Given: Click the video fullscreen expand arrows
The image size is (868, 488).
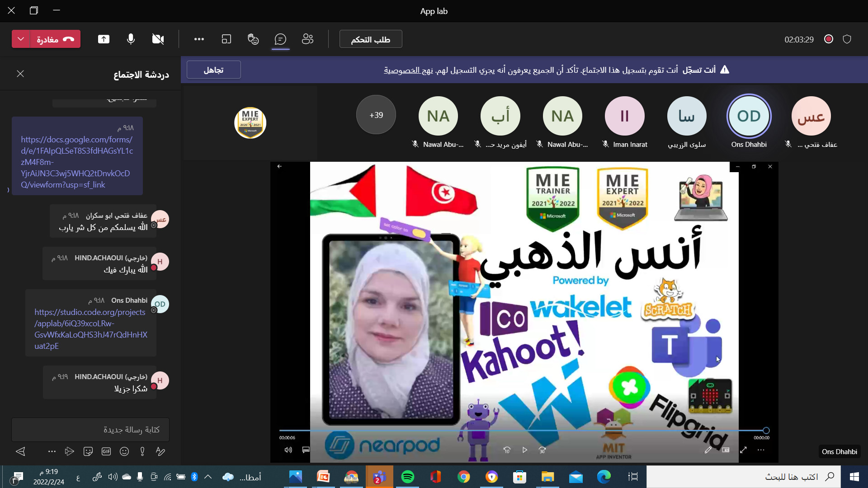Looking at the screenshot, I should click(x=743, y=450).
